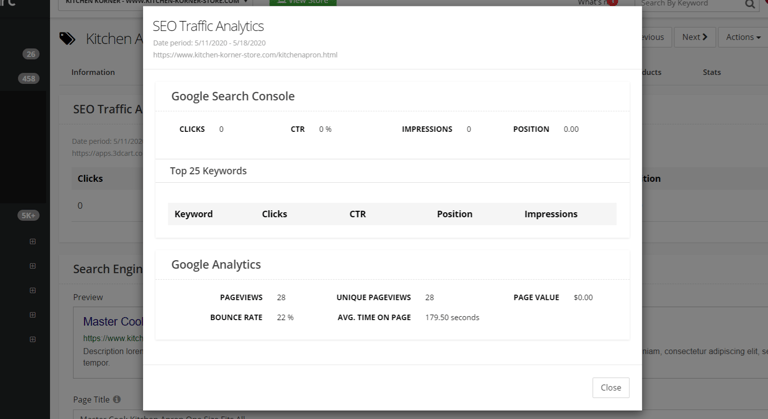
Task: Expand the first sidebar plus icon
Action: tap(32, 242)
